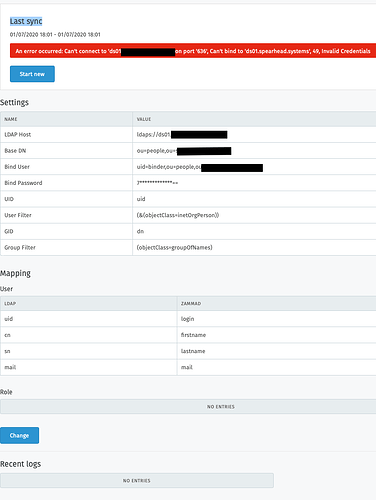The height and width of the screenshot is (500, 376).
Task: Click the last sync timestamp text
Action: [x=55, y=34]
